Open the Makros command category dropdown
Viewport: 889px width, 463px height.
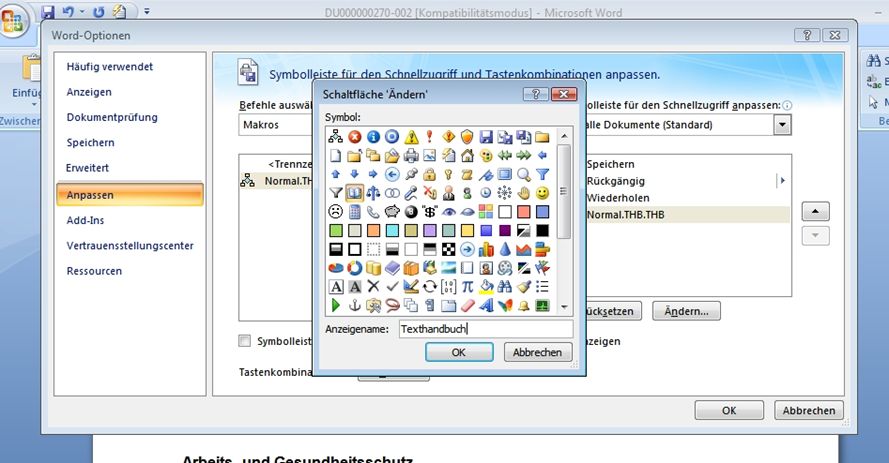click(x=275, y=125)
